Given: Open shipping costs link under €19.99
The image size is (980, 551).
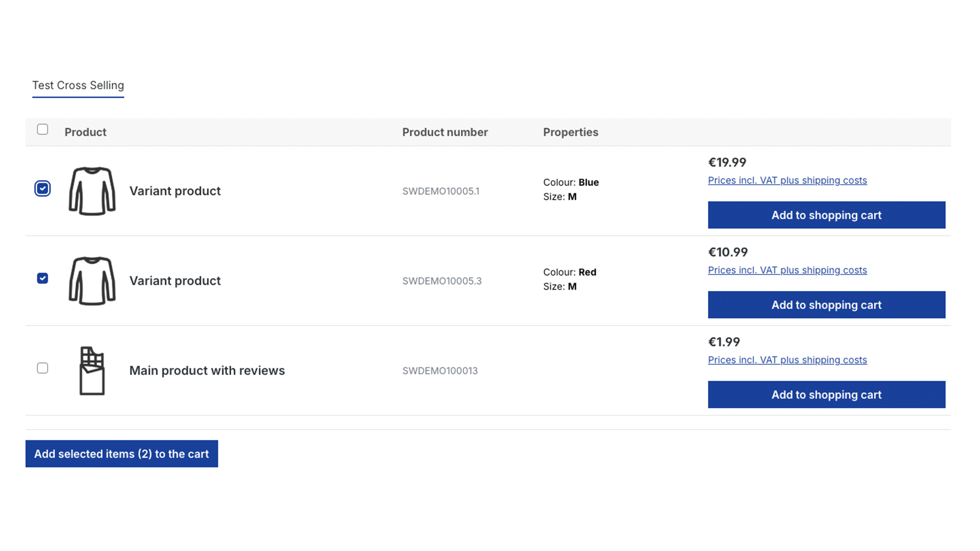Looking at the screenshot, I should tap(787, 180).
